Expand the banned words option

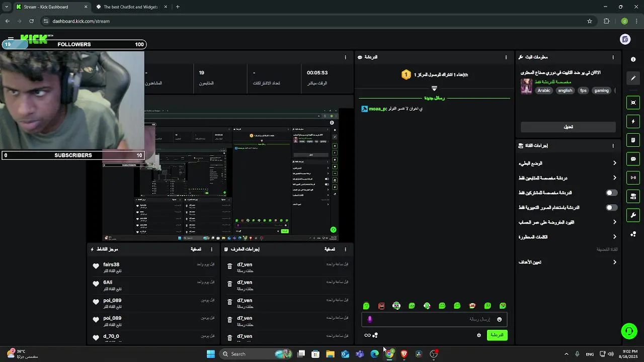point(568,236)
